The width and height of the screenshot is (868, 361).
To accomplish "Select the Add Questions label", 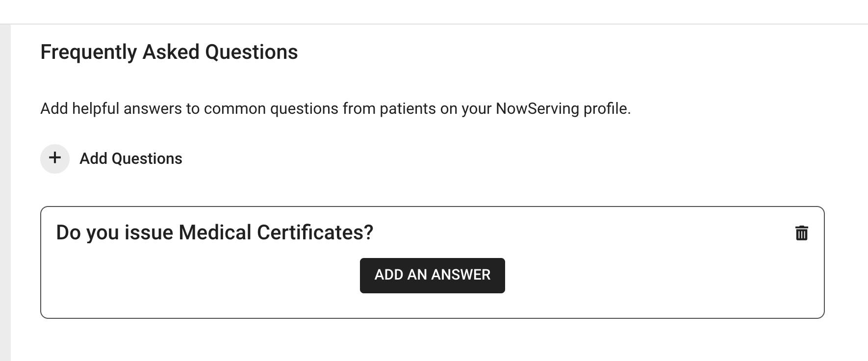I will (131, 158).
